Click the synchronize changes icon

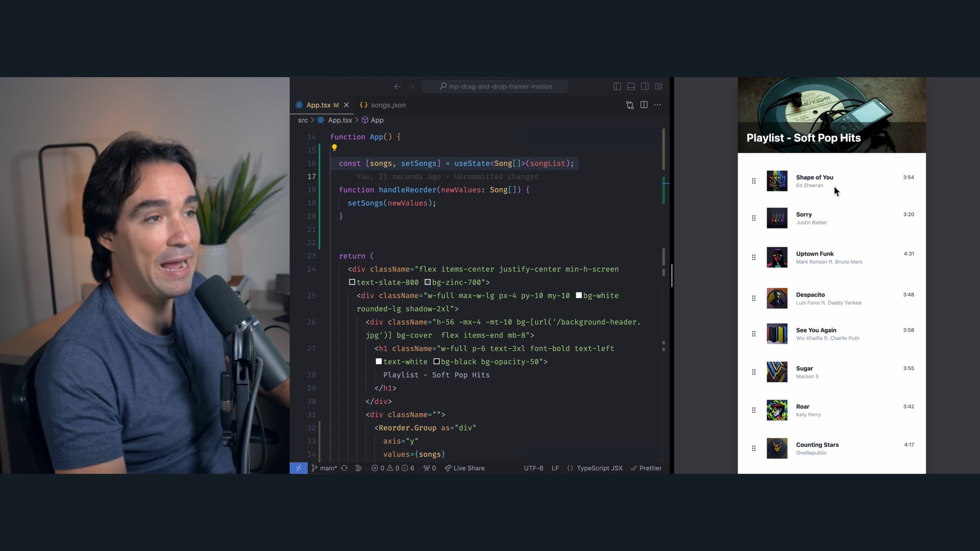coord(345,468)
